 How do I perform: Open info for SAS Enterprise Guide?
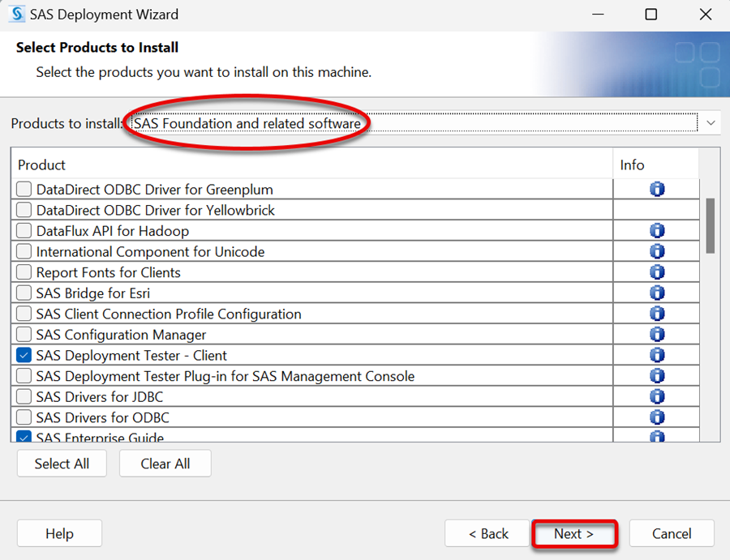(657, 436)
